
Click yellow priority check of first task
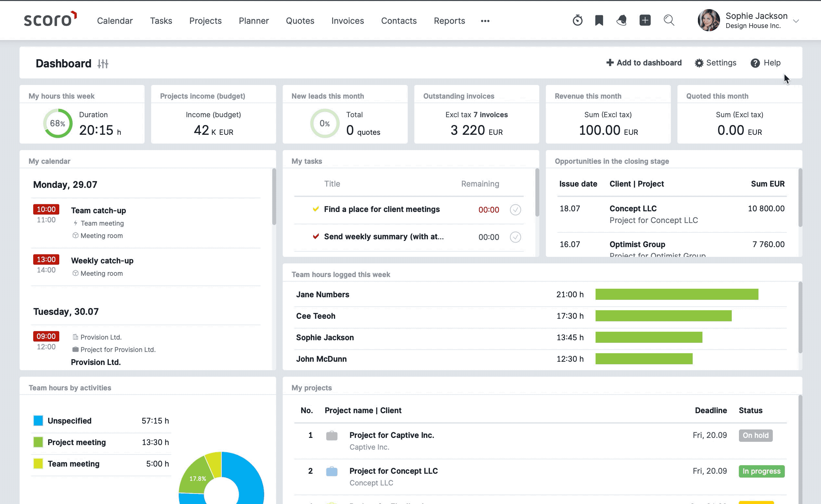(x=315, y=209)
